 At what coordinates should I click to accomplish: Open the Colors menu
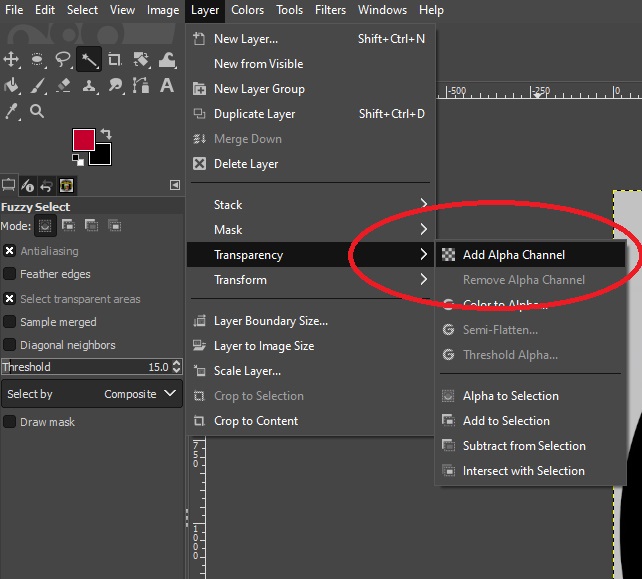coord(247,10)
